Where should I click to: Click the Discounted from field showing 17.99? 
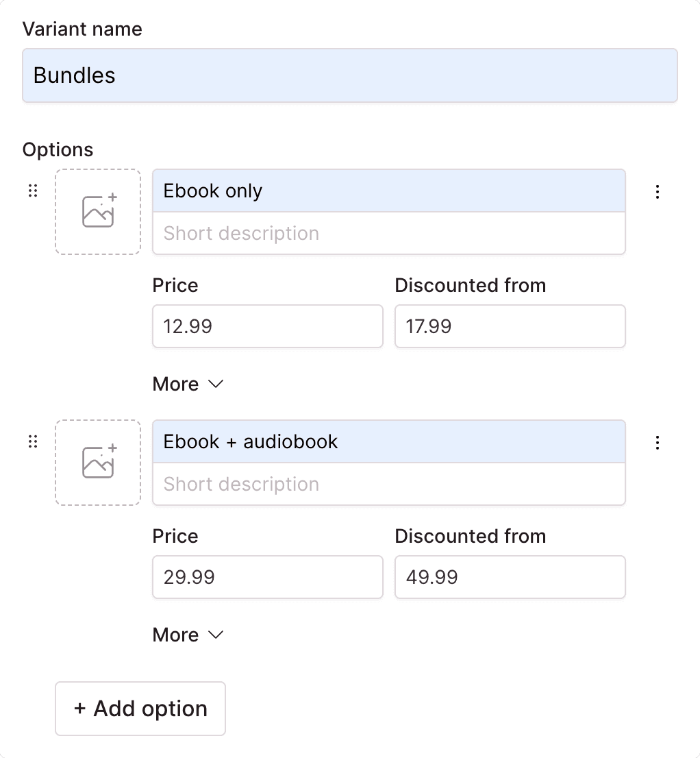(x=510, y=326)
